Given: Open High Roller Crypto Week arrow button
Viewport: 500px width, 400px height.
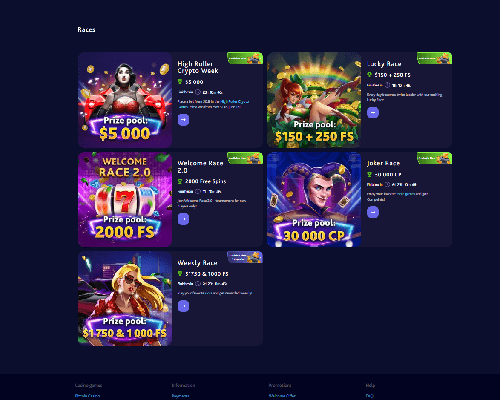Looking at the screenshot, I should click(x=183, y=120).
